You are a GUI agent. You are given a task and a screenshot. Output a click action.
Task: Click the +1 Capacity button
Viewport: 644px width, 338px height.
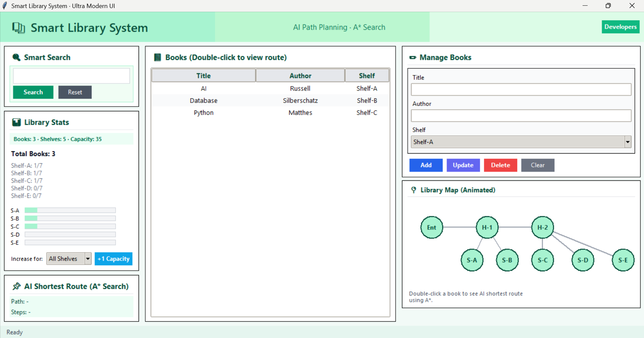(113, 259)
